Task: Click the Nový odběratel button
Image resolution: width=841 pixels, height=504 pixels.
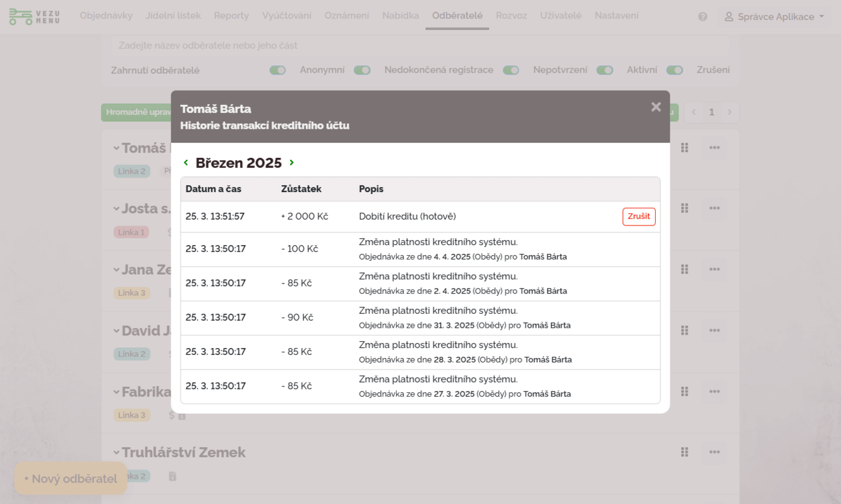Action: tap(71, 479)
